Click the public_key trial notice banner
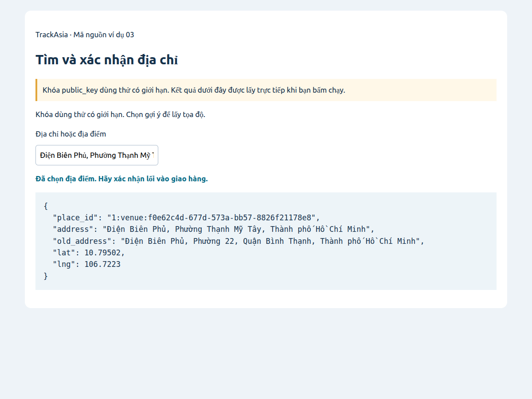Screen dimensions: 532x399 [x=266, y=90]
